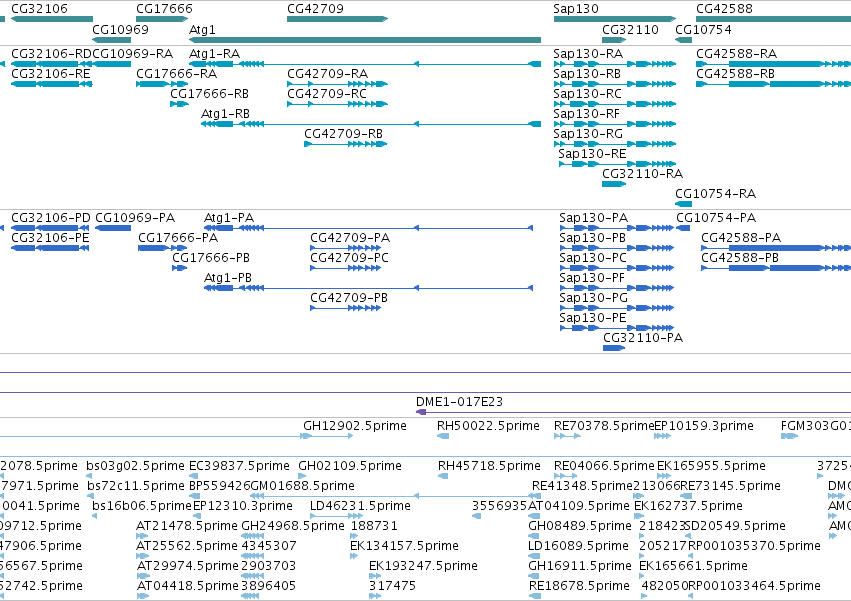Image resolution: width=851 pixels, height=601 pixels.
Task: Click the CG42588-PA protein label
Action: point(741,238)
